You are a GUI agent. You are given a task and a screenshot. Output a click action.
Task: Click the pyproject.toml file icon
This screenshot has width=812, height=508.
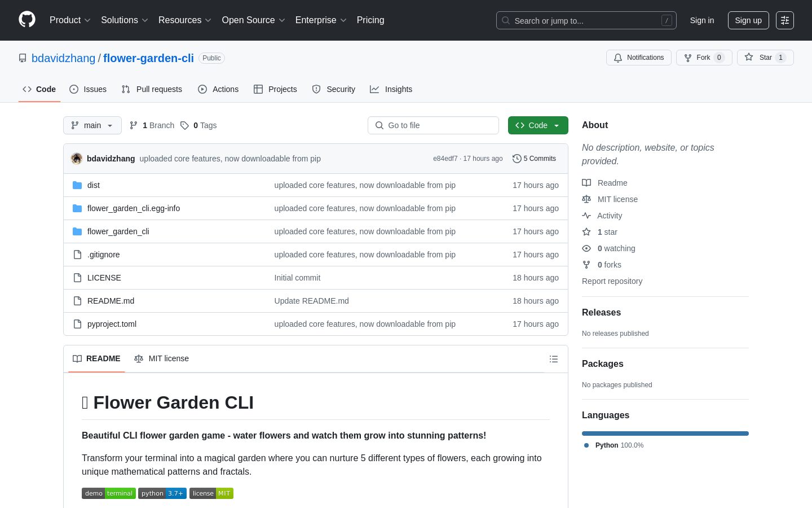click(x=77, y=324)
